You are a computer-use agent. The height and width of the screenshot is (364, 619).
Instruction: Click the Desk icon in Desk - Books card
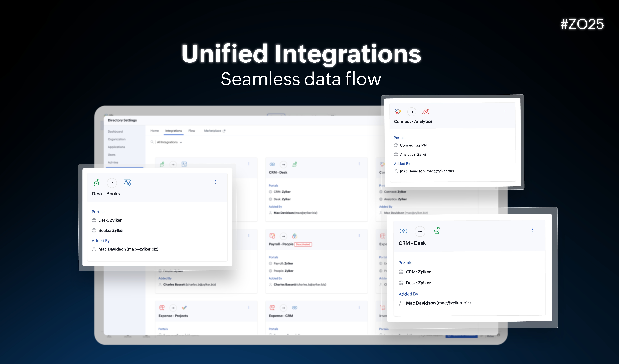point(97,182)
